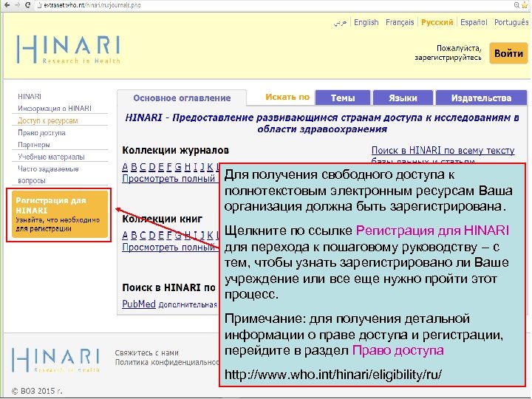This screenshot has width=532, height=399.
Task: Select the Русский language link
Action: [x=437, y=22]
